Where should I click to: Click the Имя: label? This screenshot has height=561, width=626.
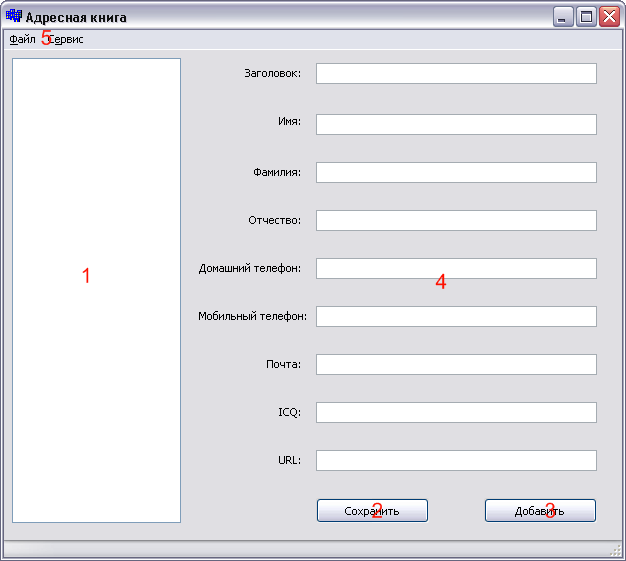(x=289, y=121)
